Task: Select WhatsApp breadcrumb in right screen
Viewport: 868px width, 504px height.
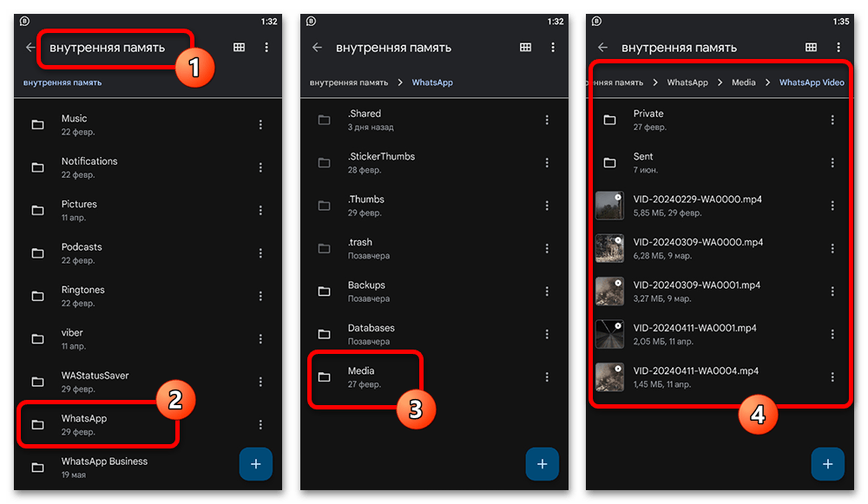Action: [687, 82]
